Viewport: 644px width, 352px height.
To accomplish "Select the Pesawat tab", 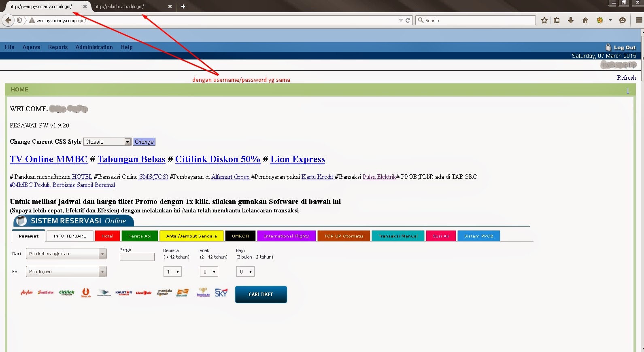I will pyautogui.click(x=28, y=236).
